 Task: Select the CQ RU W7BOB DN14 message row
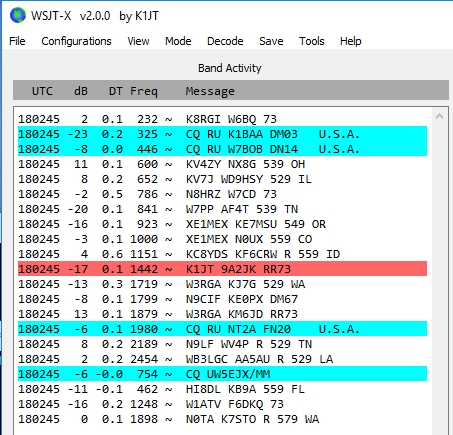222,149
